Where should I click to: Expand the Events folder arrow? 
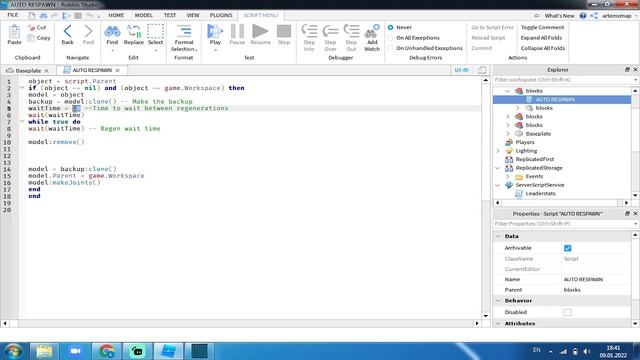click(508, 177)
